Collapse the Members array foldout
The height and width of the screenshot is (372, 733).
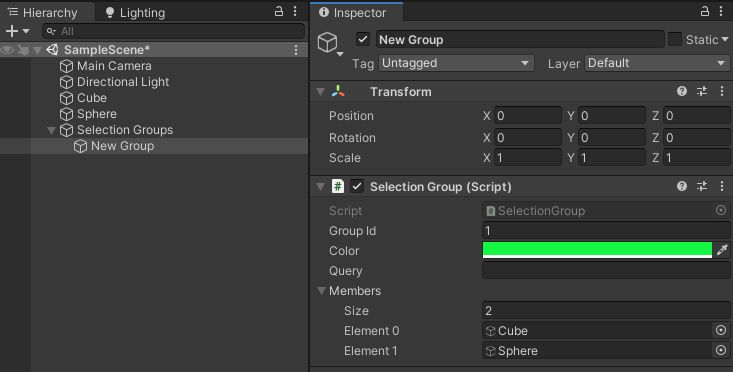coord(321,291)
